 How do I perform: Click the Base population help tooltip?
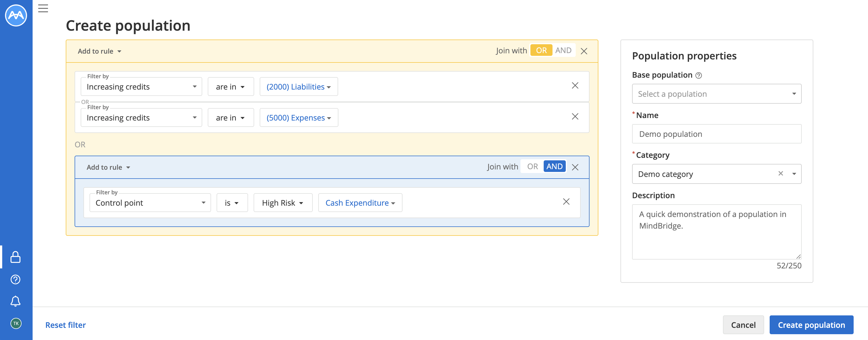tap(698, 75)
